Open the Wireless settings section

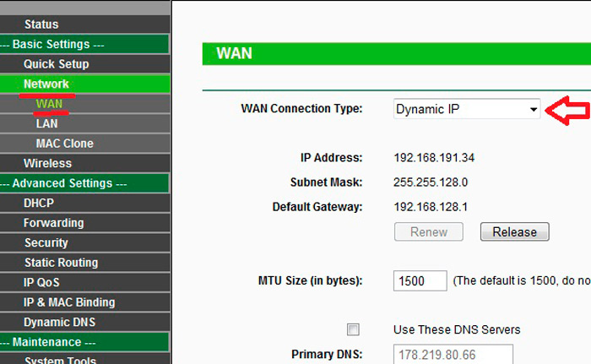point(47,163)
